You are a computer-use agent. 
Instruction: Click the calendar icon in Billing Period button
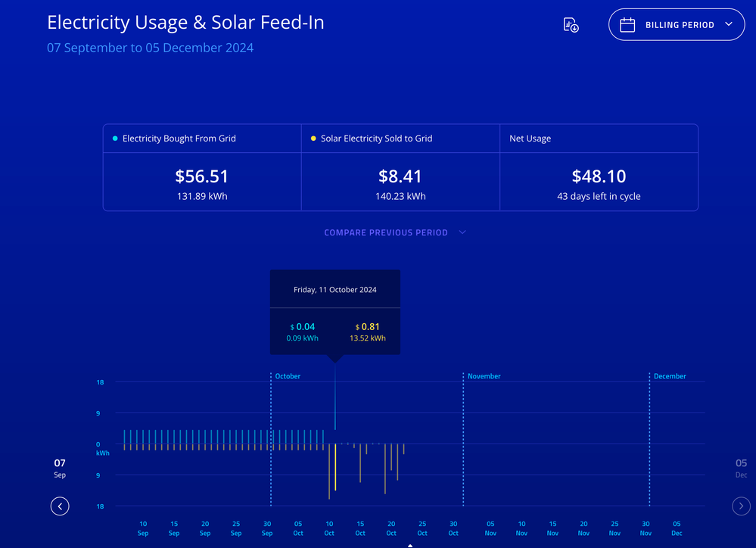pyautogui.click(x=627, y=25)
